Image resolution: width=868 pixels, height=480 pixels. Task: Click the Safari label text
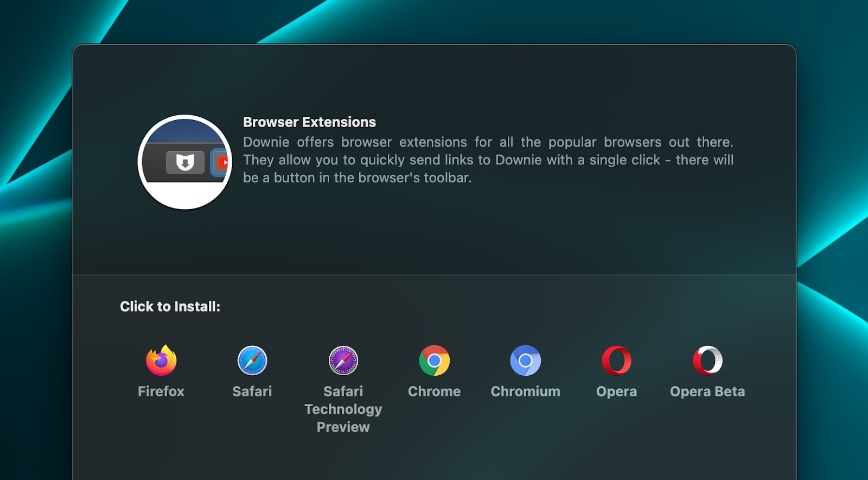pos(252,391)
